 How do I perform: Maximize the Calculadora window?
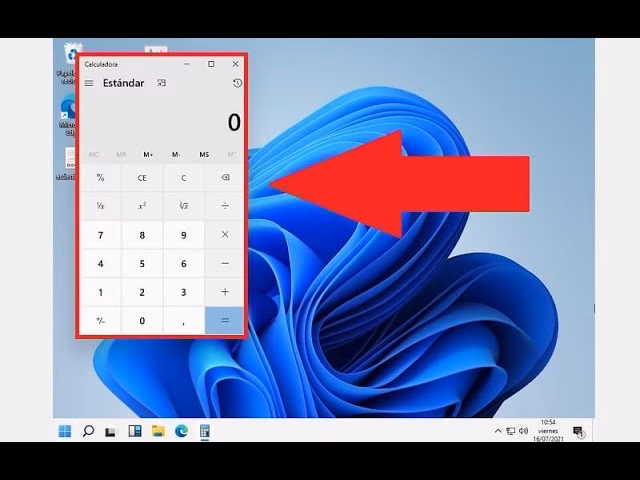coord(211,64)
